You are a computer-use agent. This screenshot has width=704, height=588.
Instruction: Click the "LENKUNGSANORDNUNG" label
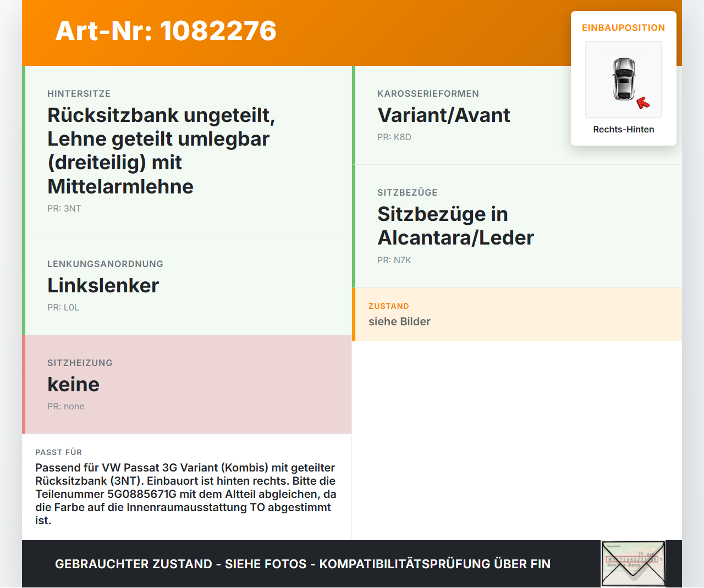tap(105, 264)
